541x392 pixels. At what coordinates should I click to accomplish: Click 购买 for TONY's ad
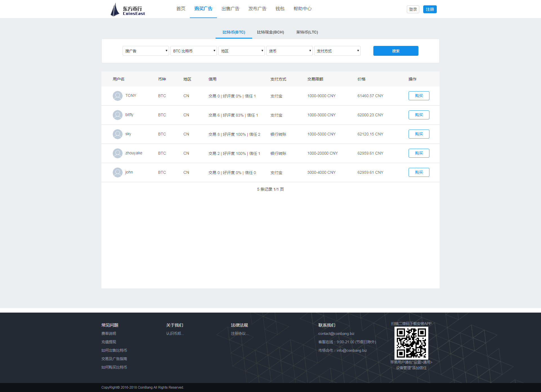point(419,96)
